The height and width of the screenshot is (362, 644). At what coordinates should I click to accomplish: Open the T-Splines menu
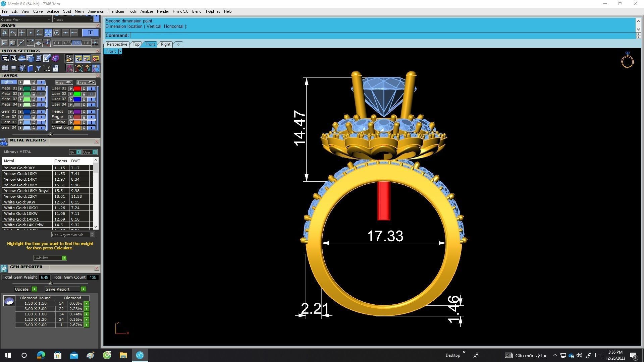(213, 11)
